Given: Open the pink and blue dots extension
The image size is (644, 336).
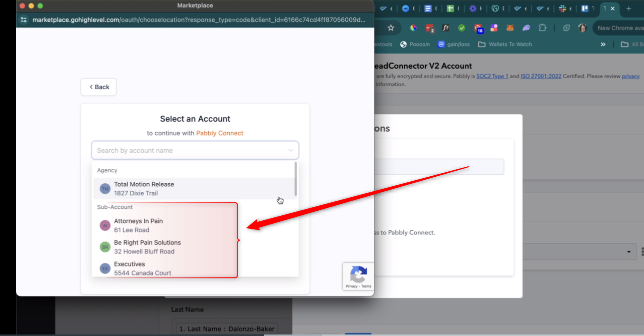Looking at the screenshot, I should point(494,28).
